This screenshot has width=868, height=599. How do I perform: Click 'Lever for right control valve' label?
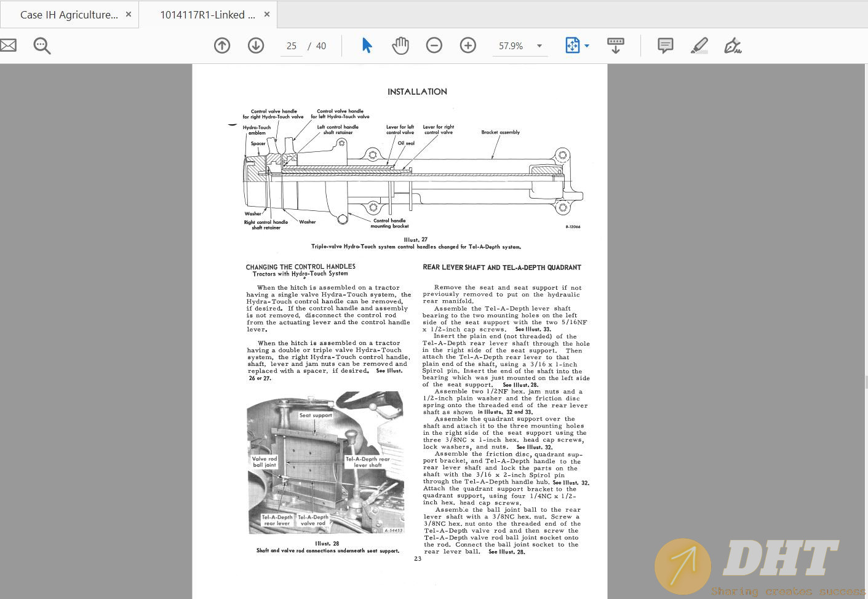click(x=439, y=130)
